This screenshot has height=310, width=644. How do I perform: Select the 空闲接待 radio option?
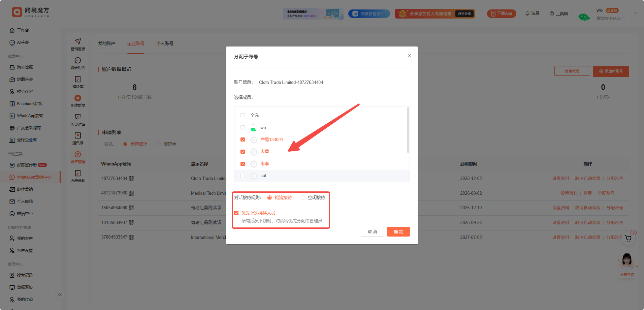coord(303,198)
